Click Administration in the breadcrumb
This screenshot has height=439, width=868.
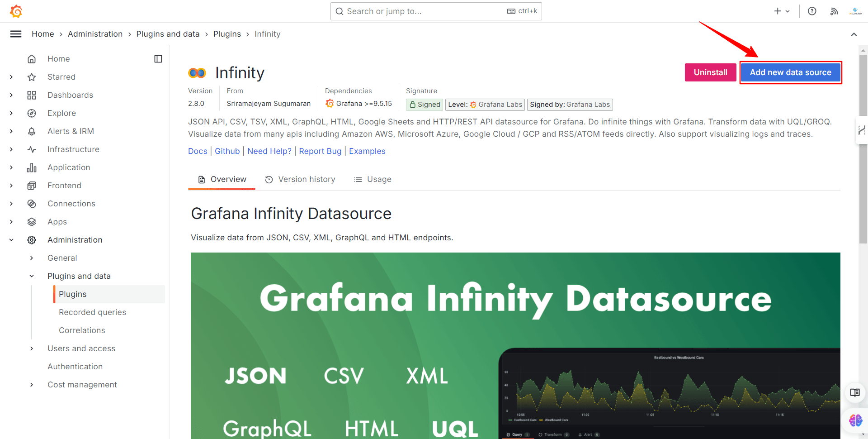point(95,34)
